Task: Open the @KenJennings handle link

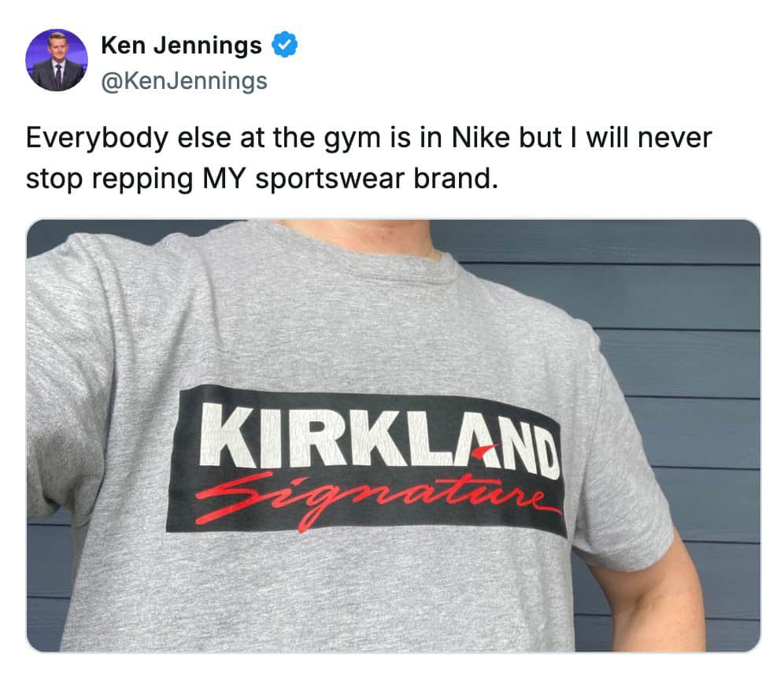Action: pyautogui.click(x=184, y=81)
